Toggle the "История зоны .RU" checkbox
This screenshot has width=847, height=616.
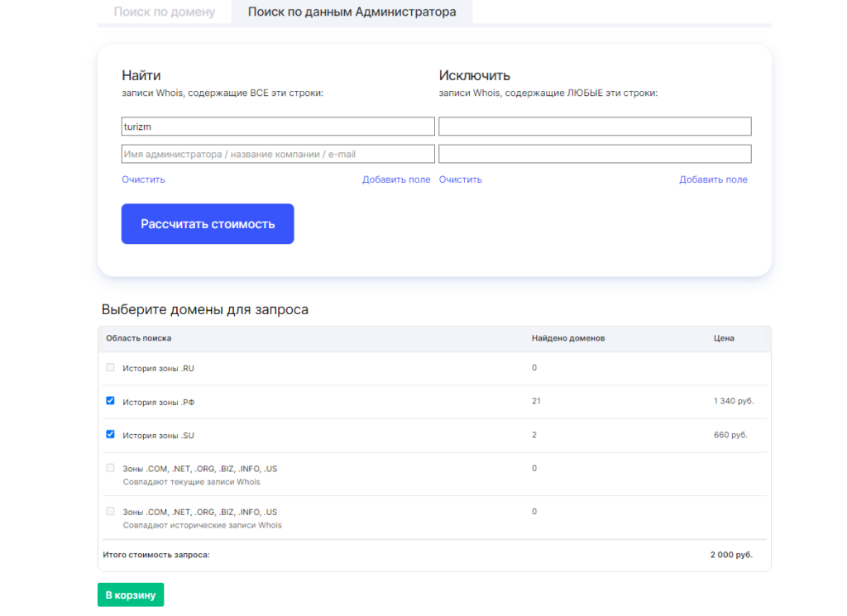(x=111, y=367)
